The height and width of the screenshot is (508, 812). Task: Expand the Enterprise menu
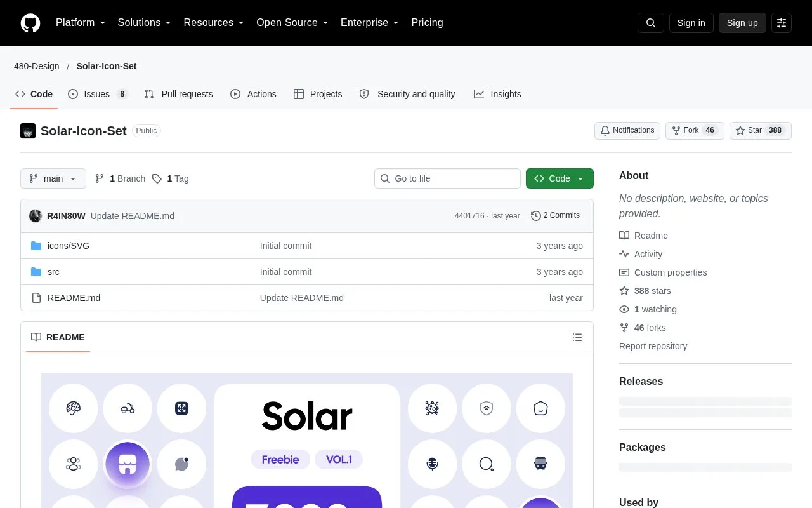pyautogui.click(x=369, y=23)
